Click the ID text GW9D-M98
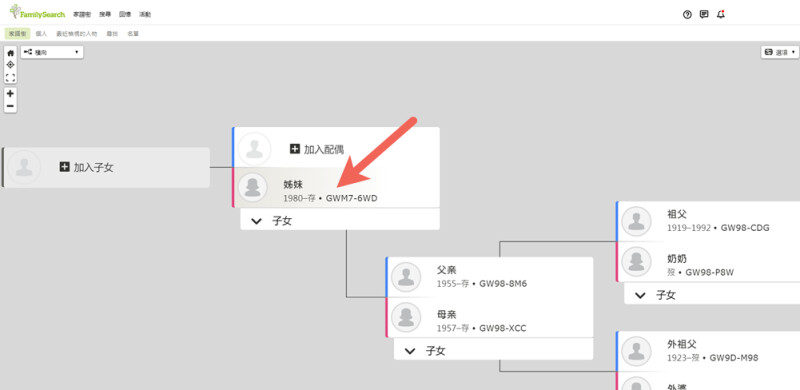The height and width of the screenshot is (390, 800). [734, 358]
